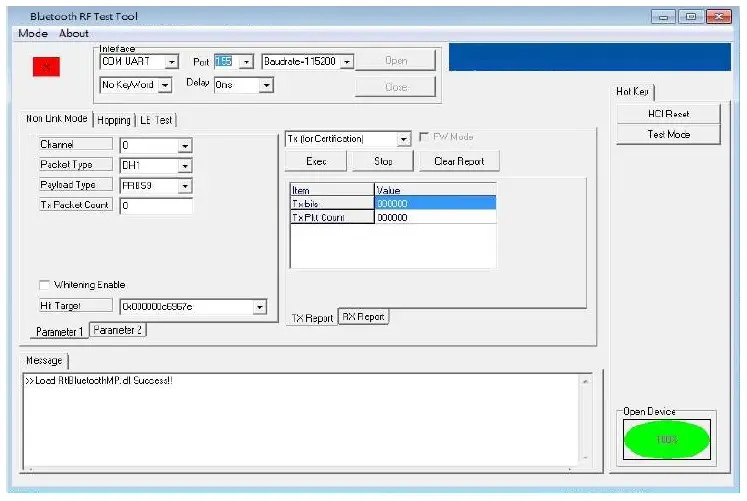Expand the Payload Type PRBS9 dropdown
This screenshot has height=501, width=747.
[185, 186]
